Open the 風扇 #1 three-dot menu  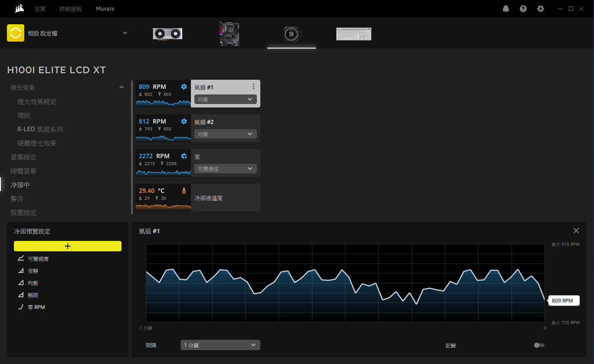pyautogui.click(x=254, y=87)
